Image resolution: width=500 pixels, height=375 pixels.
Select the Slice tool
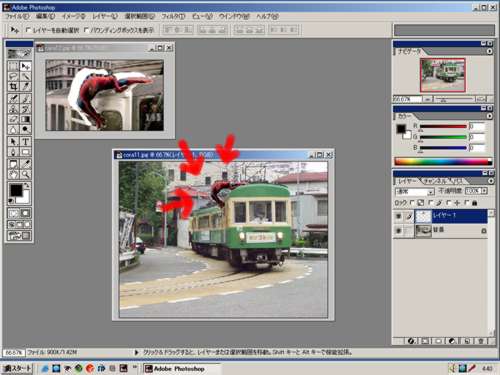click(x=25, y=87)
